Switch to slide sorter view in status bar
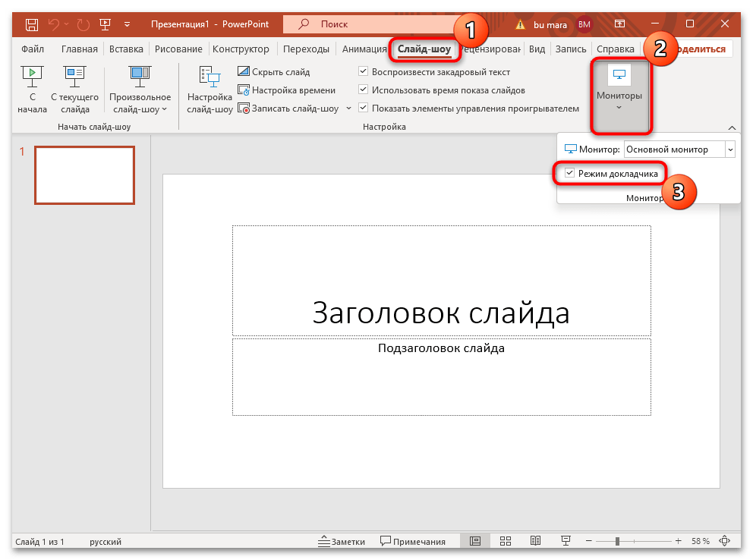This screenshot has width=753, height=560. (506, 540)
